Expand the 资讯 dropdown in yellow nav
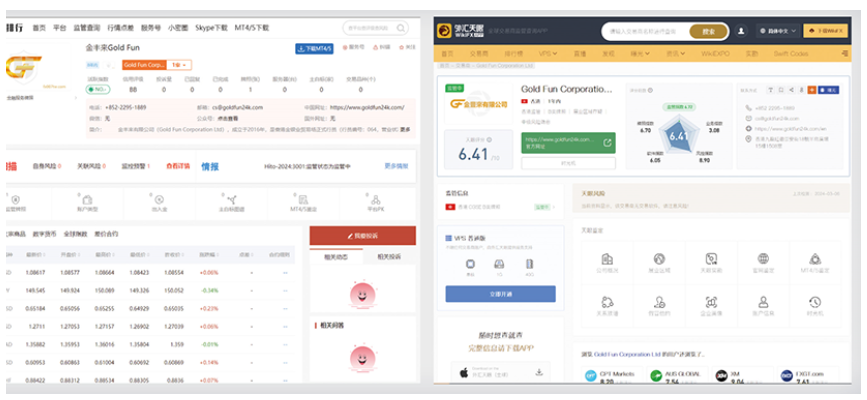The image size is (867, 400). 676,54
